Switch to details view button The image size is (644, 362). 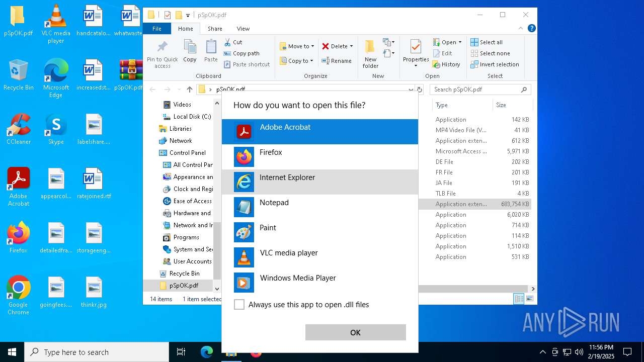tap(518, 299)
